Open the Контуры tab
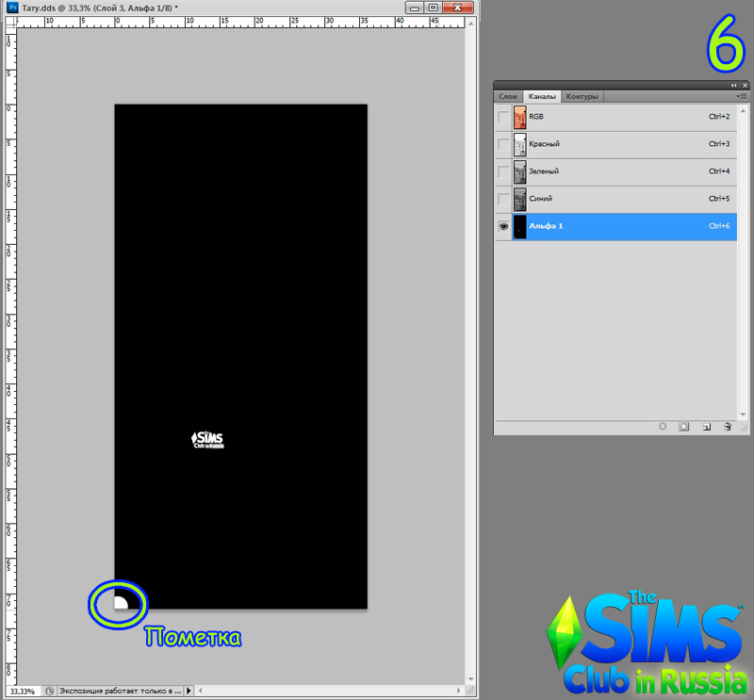 click(582, 96)
